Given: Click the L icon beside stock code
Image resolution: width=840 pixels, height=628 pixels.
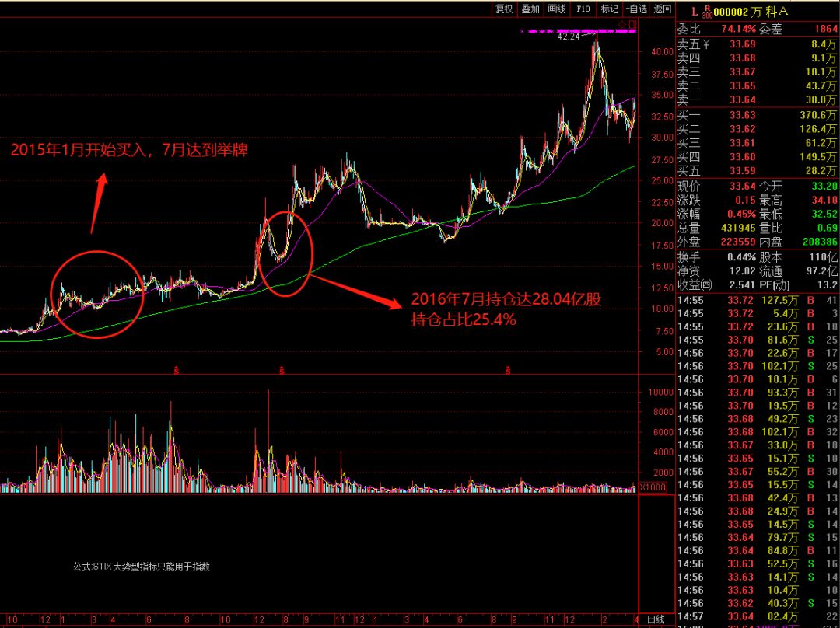Looking at the screenshot, I should 695,11.
